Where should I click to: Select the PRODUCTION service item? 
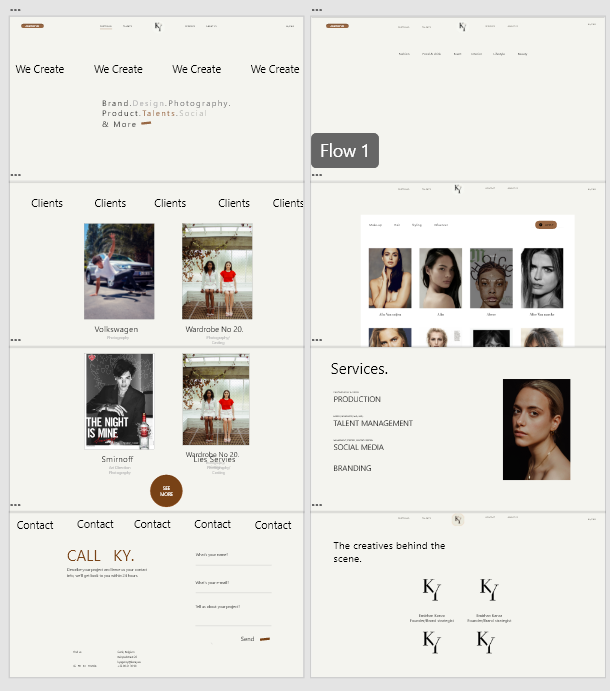[x=357, y=399]
